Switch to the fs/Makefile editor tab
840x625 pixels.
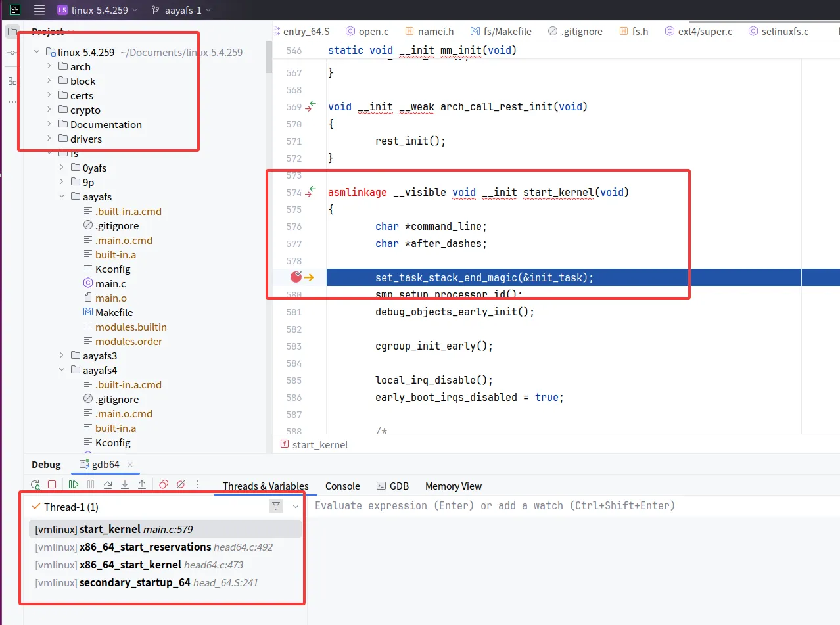(x=501, y=31)
